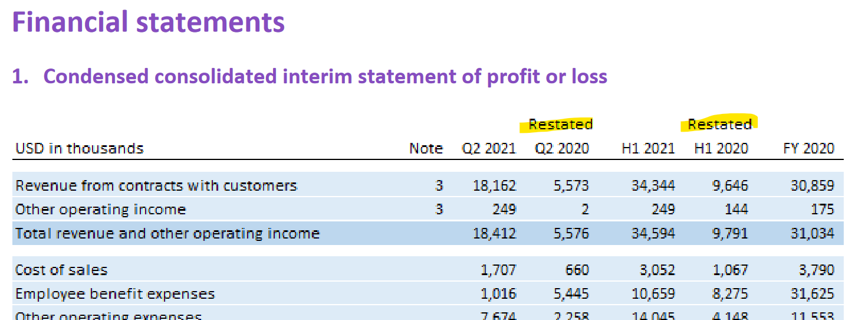
Task: Click the FY 2020 total value 31,034
Action: coord(812,233)
